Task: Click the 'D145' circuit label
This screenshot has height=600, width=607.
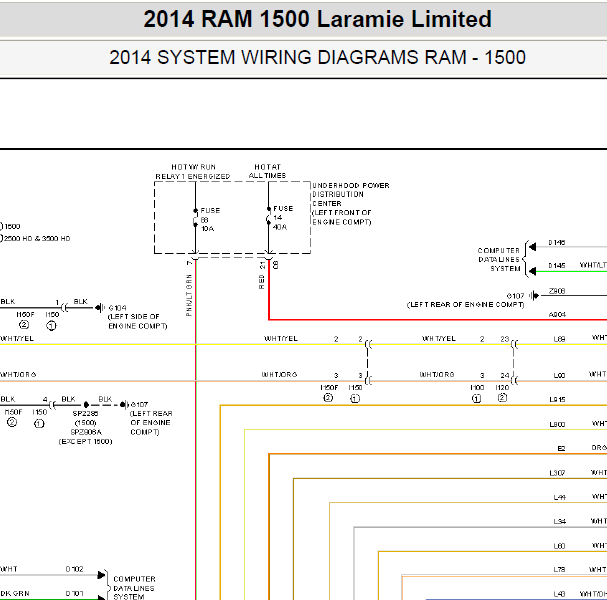Action: (x=557, y=266)
